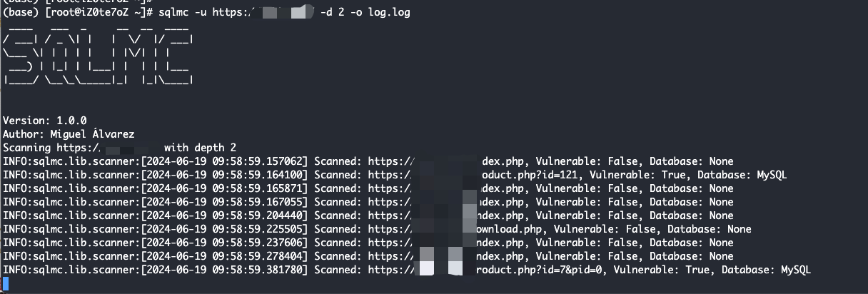The image size is (868, 294).
Task: Click the '-d 2' depth option in command
Action: (x=328, y=13)
